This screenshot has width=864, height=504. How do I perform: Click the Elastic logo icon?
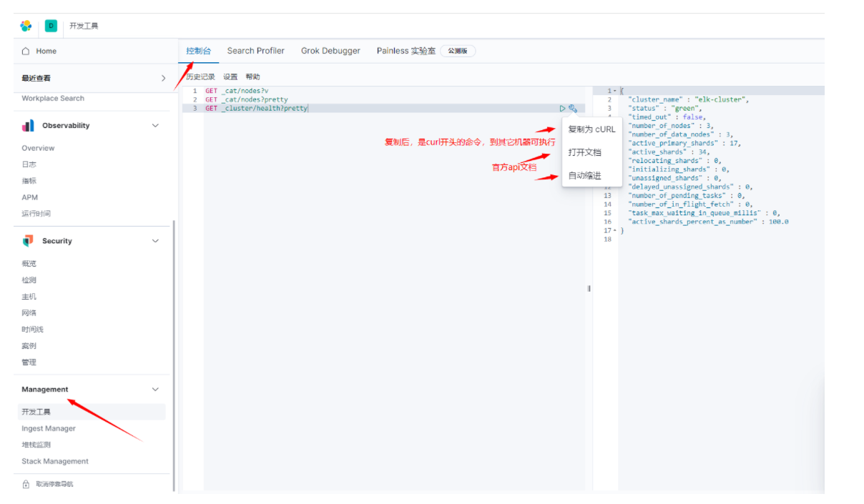tap(26, 26)
